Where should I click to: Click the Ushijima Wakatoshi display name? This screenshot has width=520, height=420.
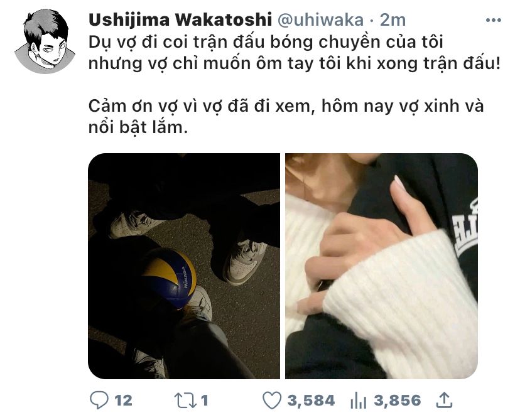click(180, 20)
